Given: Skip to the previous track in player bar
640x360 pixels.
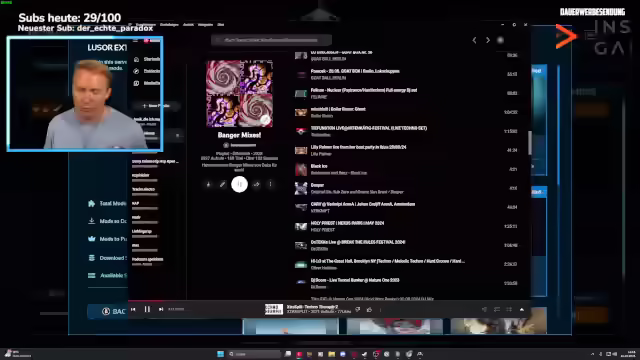Looking at the screenshot, I should [x=133, y=309].
